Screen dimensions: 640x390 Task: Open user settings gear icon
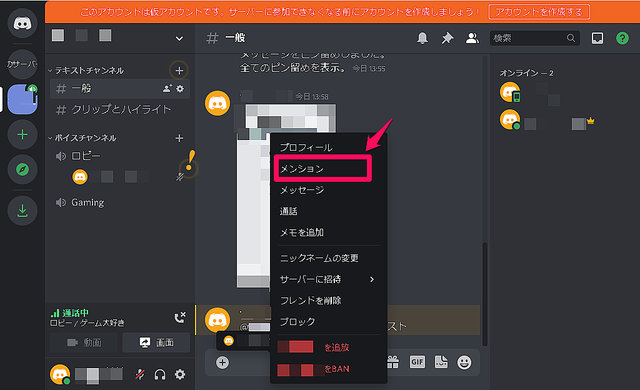click(x=180, y=374)
